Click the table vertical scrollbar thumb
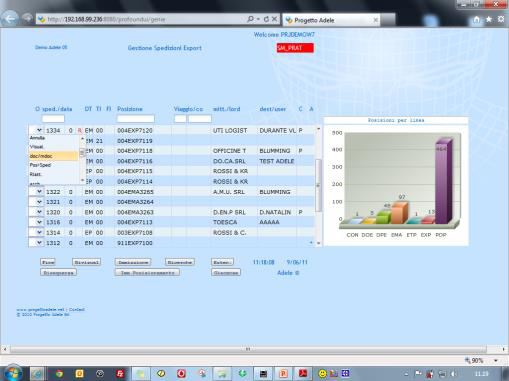Screen dimensions: 509x381 click(318, 185)
